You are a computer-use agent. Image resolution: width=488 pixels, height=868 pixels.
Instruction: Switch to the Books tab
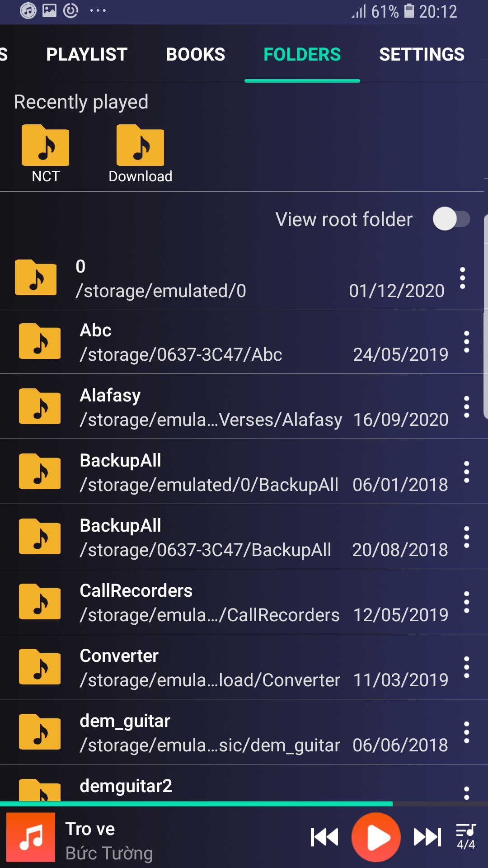tap(195, 54)
